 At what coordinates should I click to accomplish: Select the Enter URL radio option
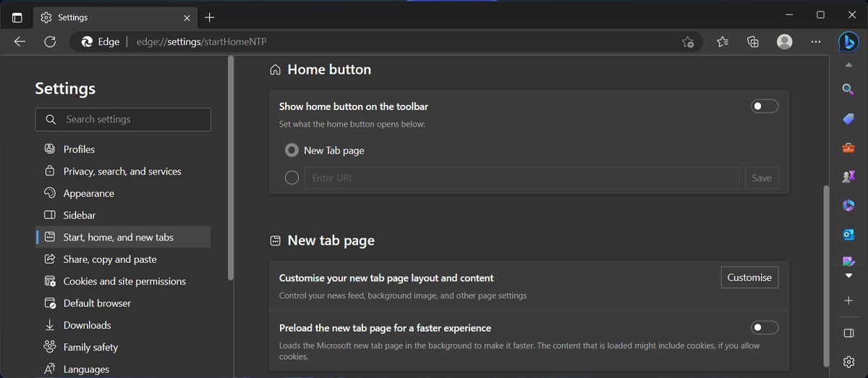pos(292,177)
